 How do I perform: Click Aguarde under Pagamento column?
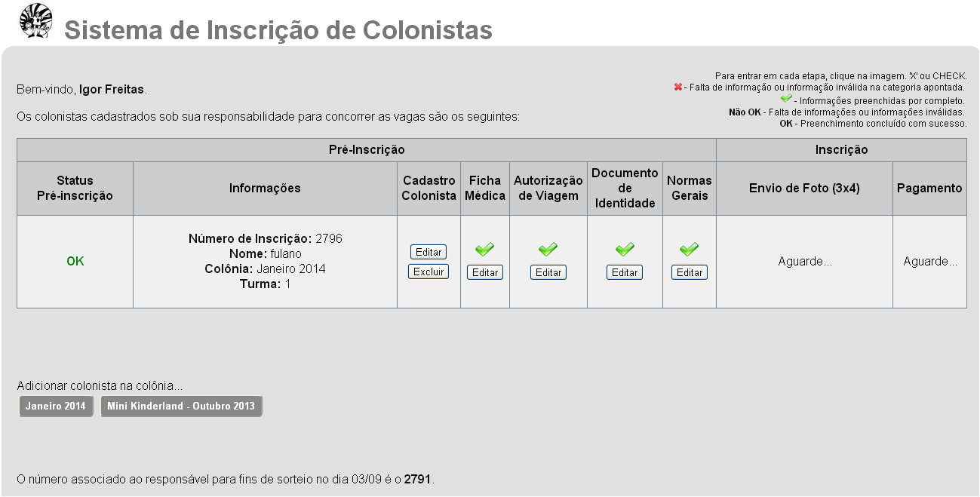[x=930, y=262]
